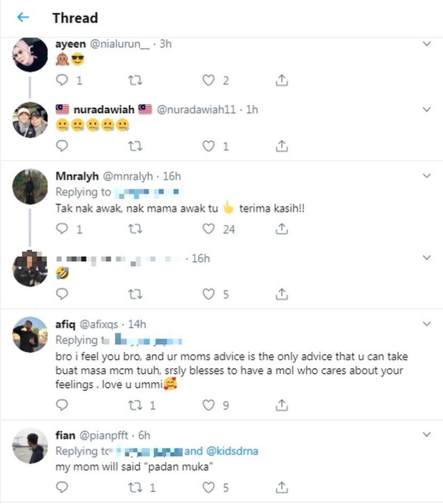Like Mnralyh's tweet with 24 likes
Viewport: 443px width, 504px height.
click(x=208, y=229)
